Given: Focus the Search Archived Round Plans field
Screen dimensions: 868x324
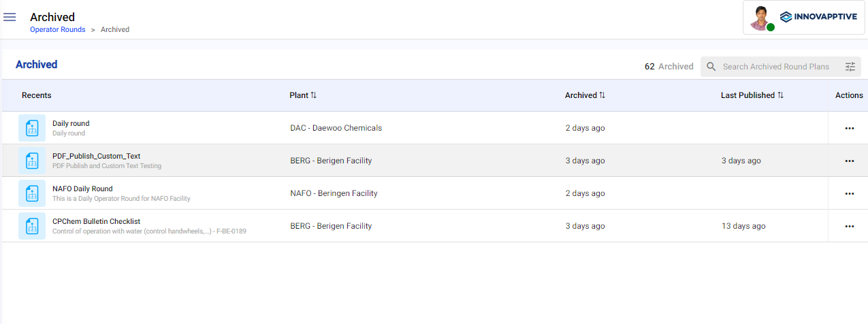Looking at the screenshot, I should point(776,67).
